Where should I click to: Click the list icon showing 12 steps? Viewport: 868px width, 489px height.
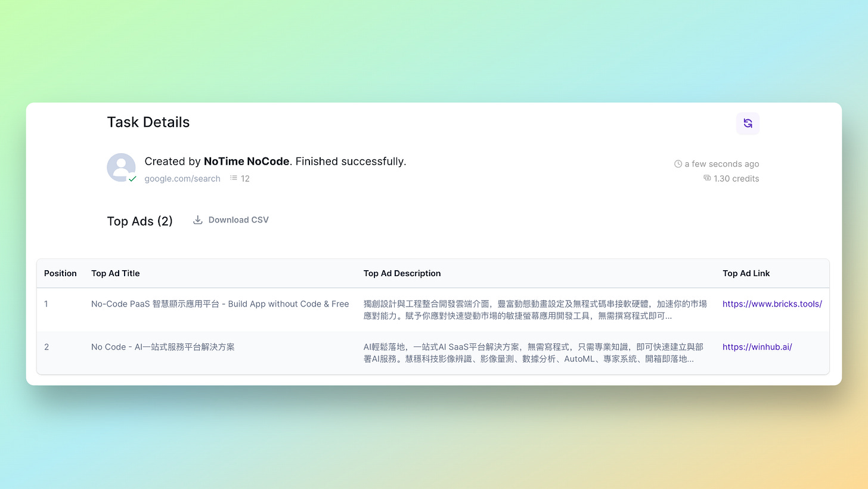click(233, 178)
